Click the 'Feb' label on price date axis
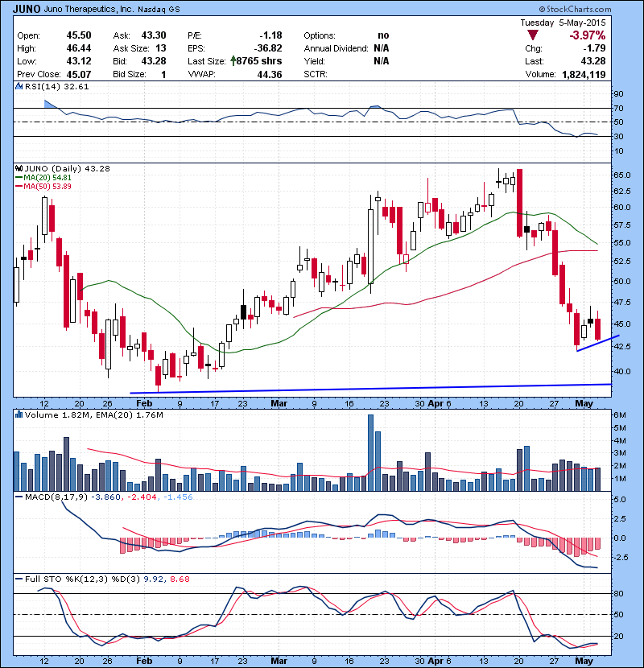644x668 pixels. pos(144,403)
